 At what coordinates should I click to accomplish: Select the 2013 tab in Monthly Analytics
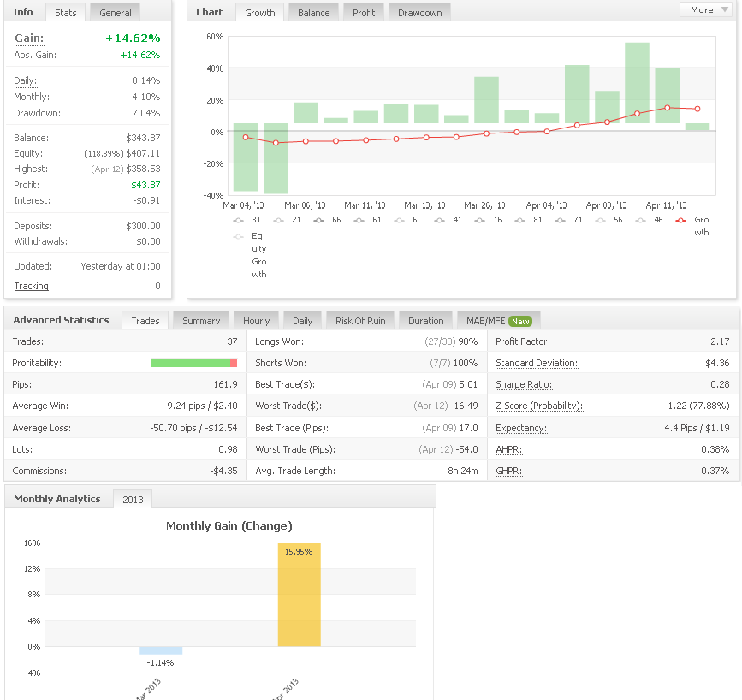point(133,499)
